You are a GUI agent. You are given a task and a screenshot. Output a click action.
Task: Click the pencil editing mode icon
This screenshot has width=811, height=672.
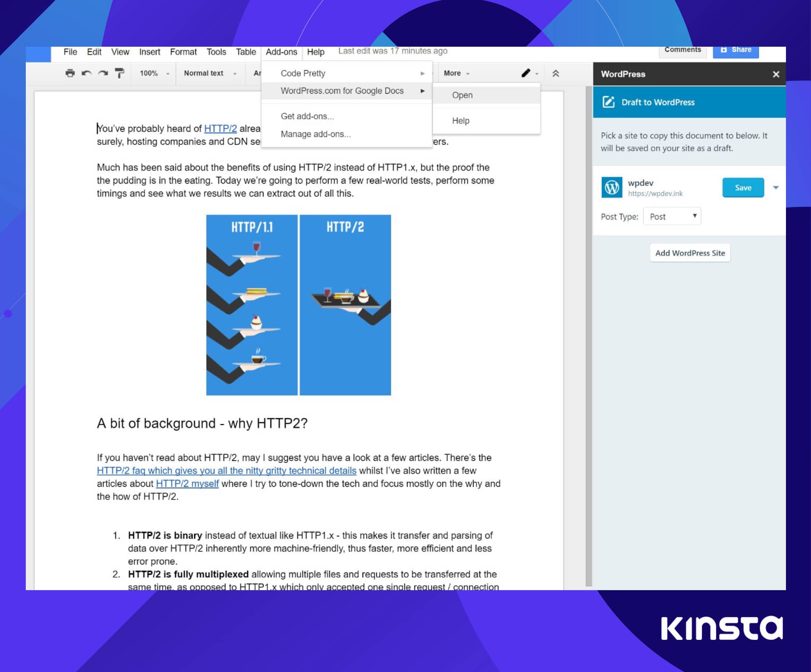[525, 73]
